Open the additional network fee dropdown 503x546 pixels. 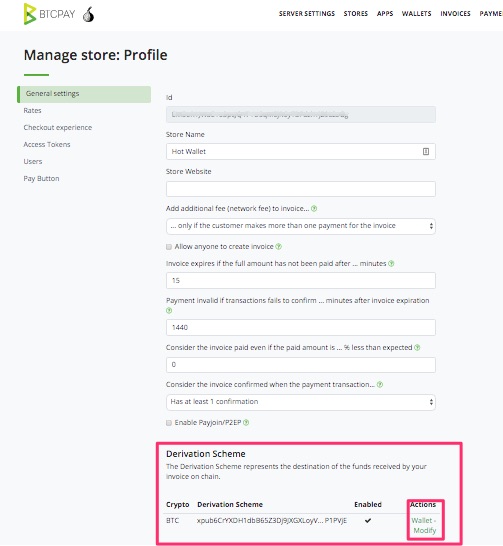(x=301, y=226)
